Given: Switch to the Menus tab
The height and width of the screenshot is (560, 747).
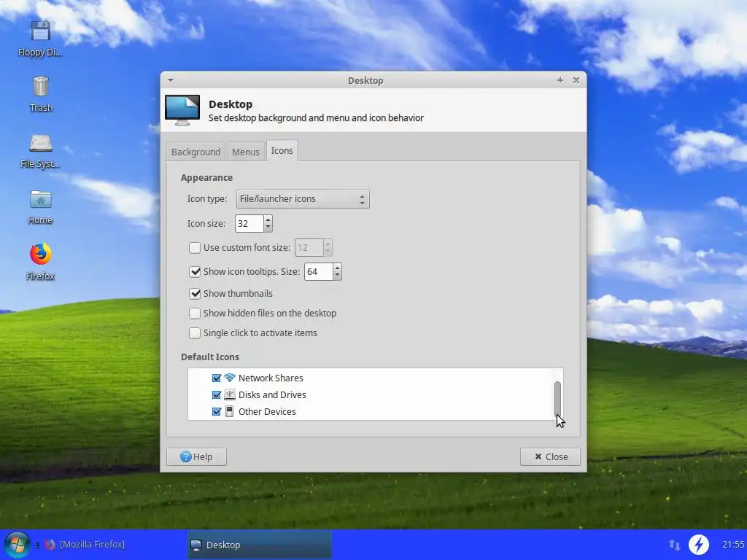Looking at the screenshot, I should tap(245, 152).
